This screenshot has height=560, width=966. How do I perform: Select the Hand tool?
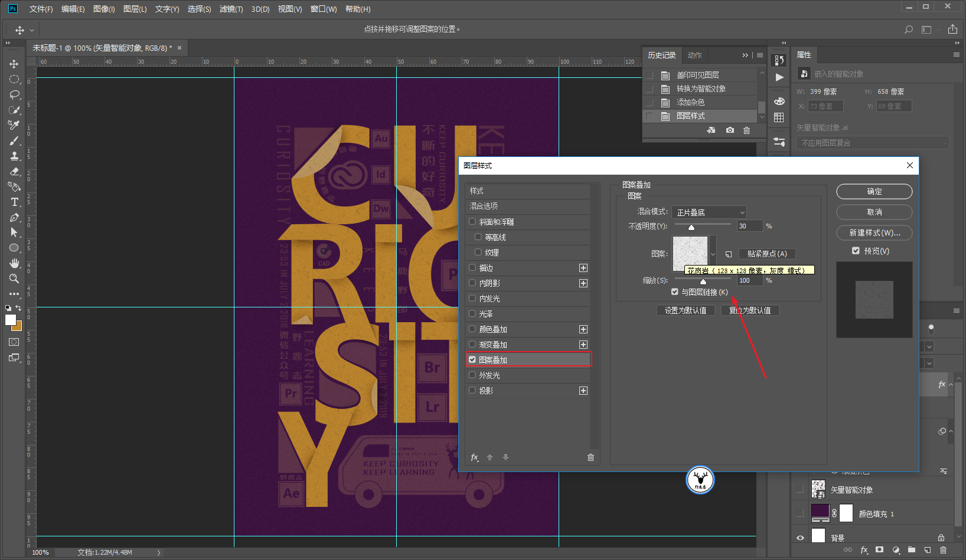(14, 263)
